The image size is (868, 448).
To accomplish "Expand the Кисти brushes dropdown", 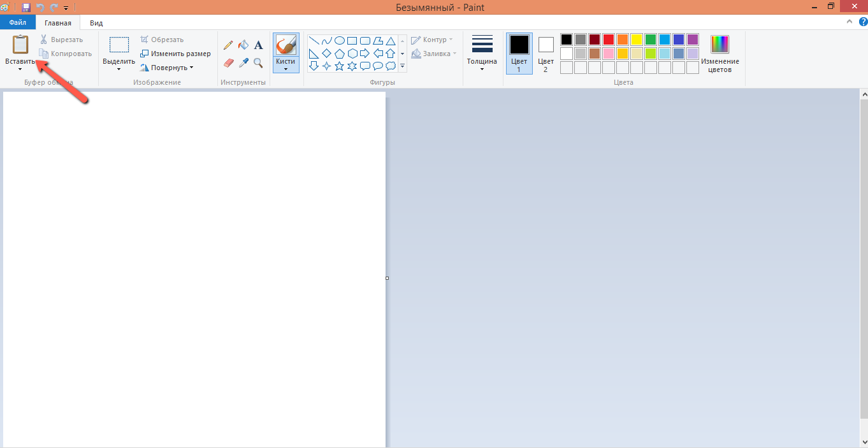I will coord(286,66).
